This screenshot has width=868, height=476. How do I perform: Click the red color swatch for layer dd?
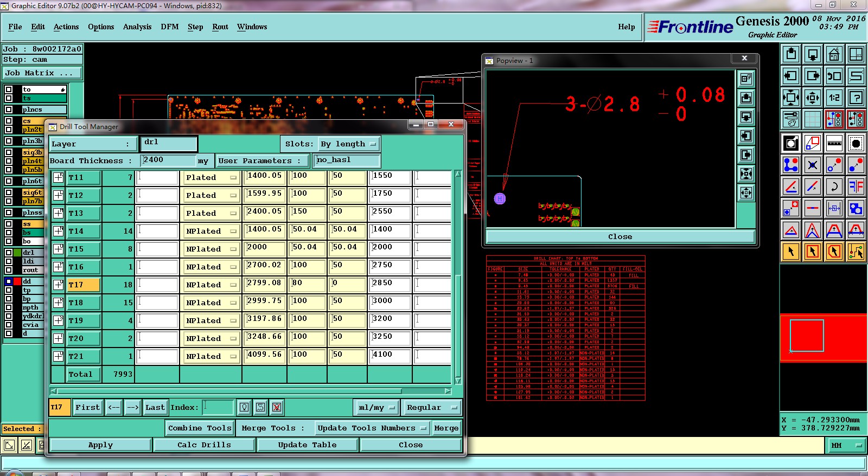(17, 281)
